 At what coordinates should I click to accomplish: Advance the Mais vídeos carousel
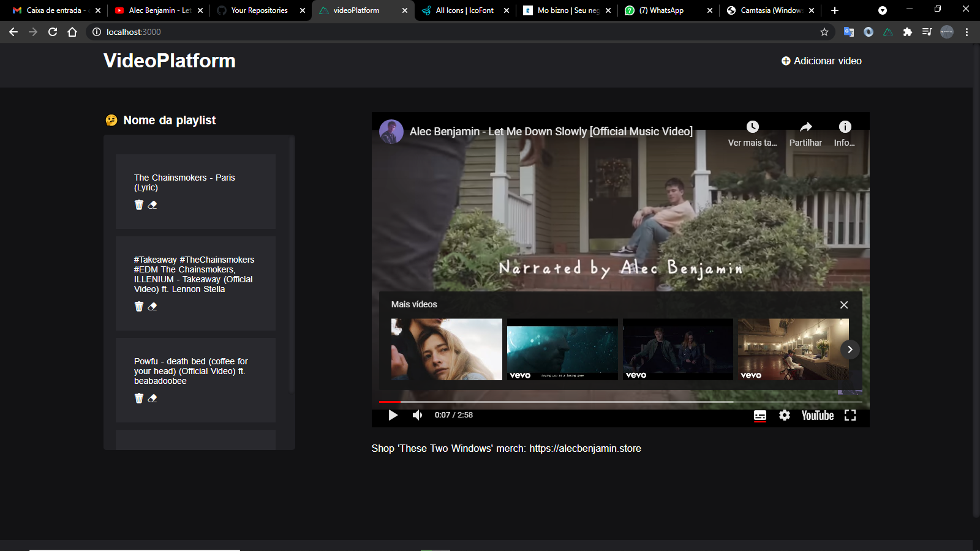850,349
